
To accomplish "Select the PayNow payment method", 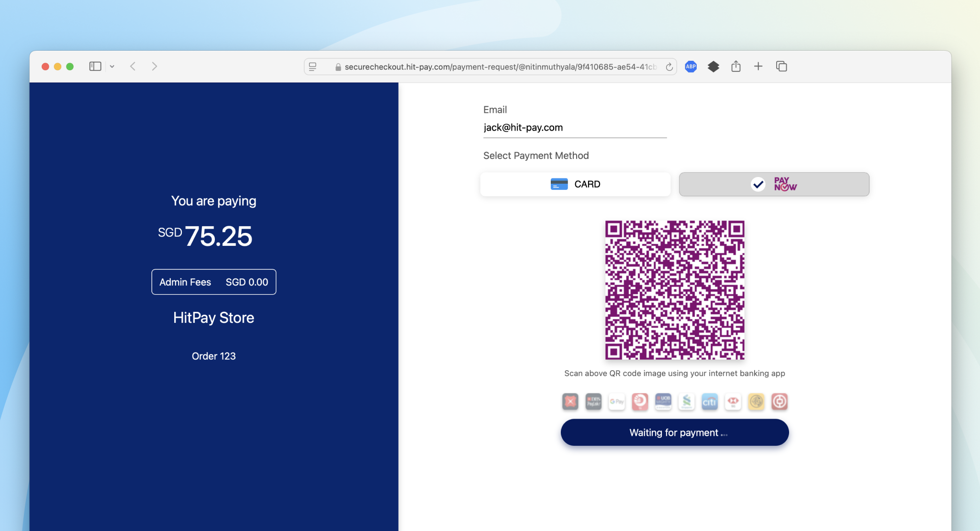I will 774,184.
